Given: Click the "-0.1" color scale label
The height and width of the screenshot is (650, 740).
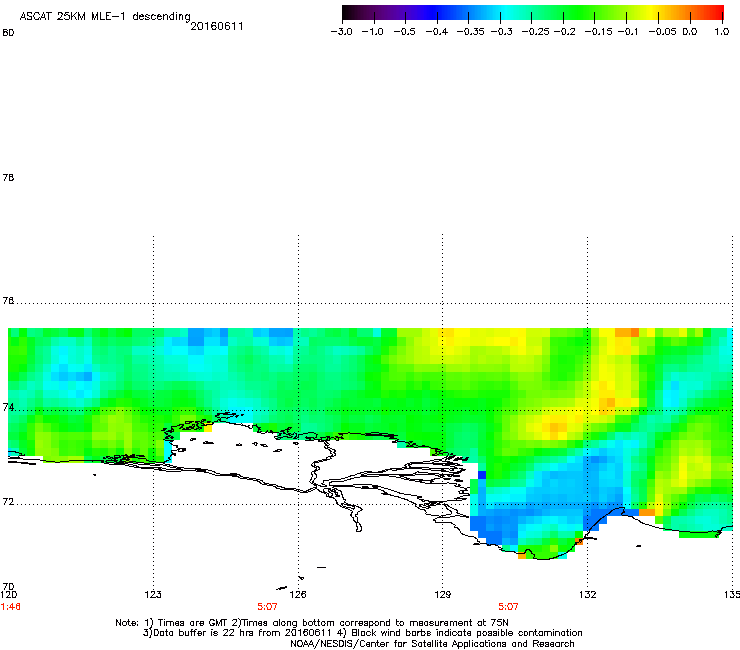Looking at the screenshot, I should coord(628,32).
